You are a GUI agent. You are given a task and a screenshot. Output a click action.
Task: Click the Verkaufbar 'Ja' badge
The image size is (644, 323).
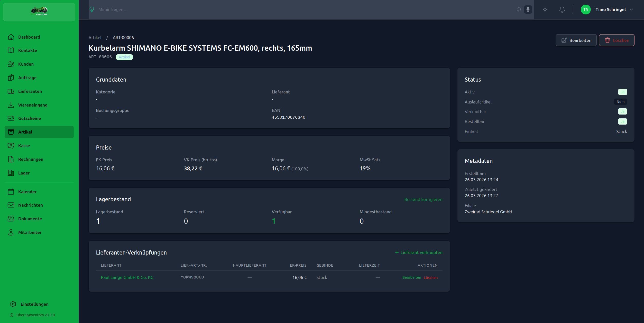[x=622, y=111]
